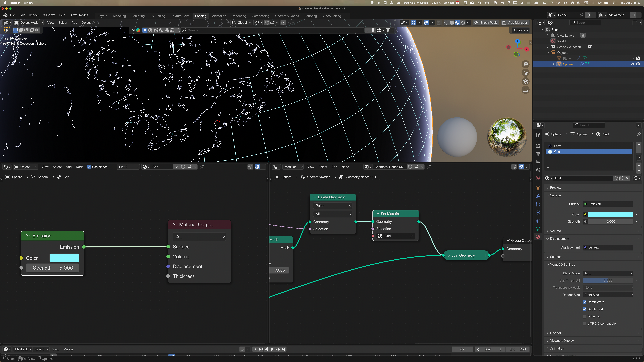644x362 pixels.
Task: Click the pan view hand icon
Action: pos(525,73)
